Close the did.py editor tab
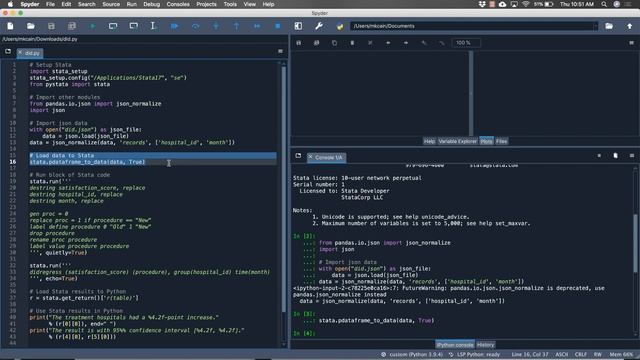 pyautogui.click(x=20, y=53)
